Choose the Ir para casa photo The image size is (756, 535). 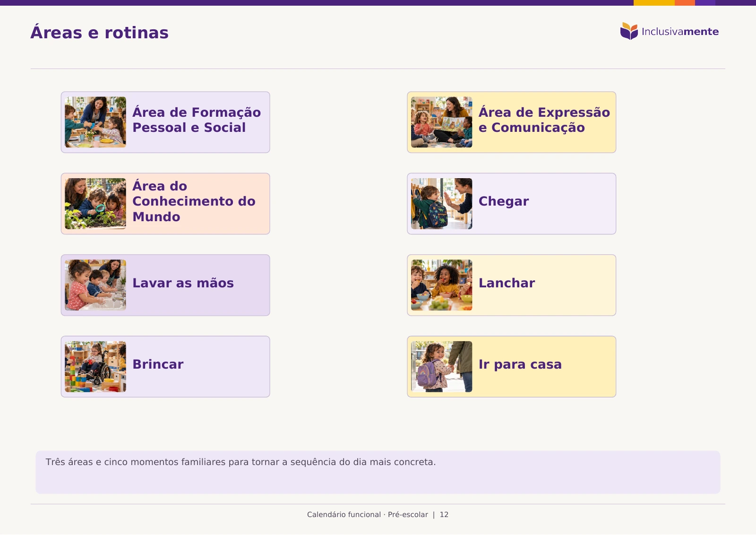tap(441, 367)
